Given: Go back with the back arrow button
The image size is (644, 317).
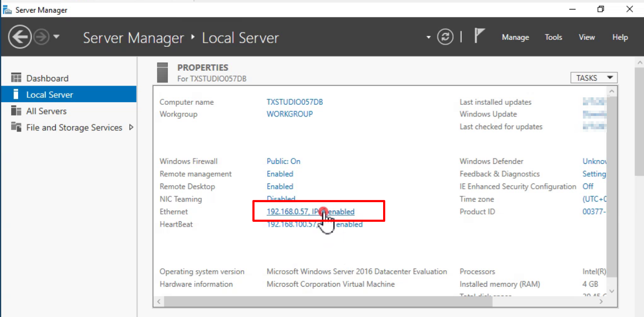Looking at the screenshot, I should point(20,37).
